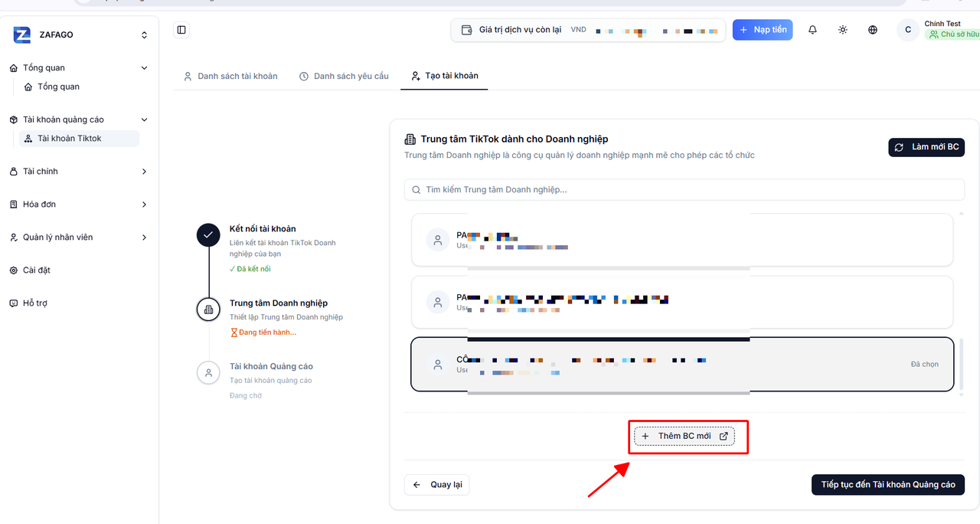Click the Quay lại back button

[436, 485]
